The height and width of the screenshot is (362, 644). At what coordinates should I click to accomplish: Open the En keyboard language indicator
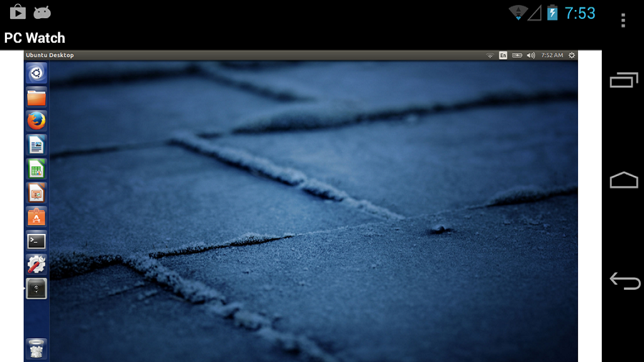[503, 55]
